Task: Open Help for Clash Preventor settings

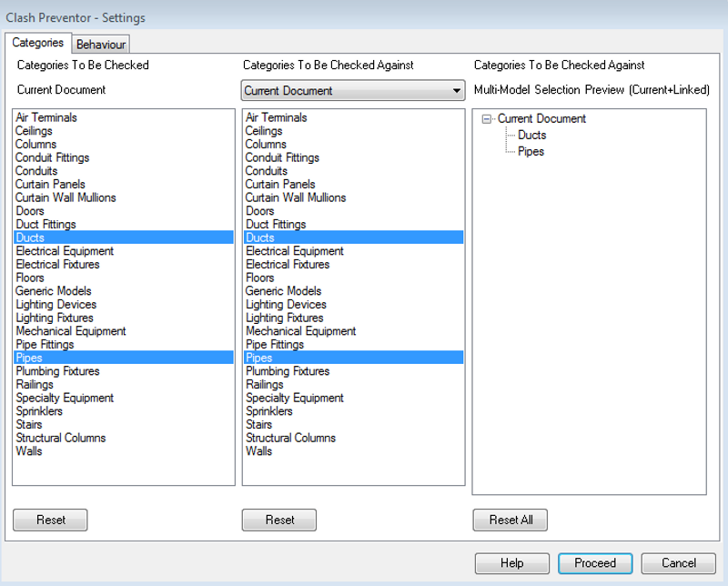Action: [x=512, y=563]
